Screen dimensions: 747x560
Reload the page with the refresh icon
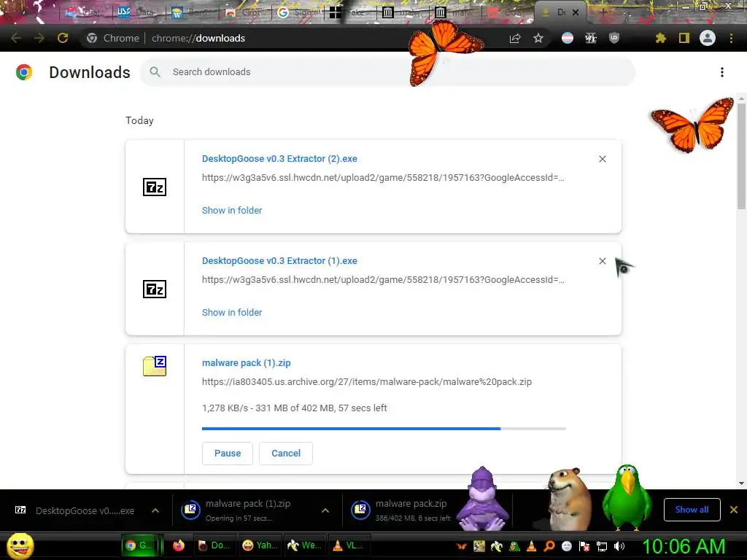[x=63, y=38]
